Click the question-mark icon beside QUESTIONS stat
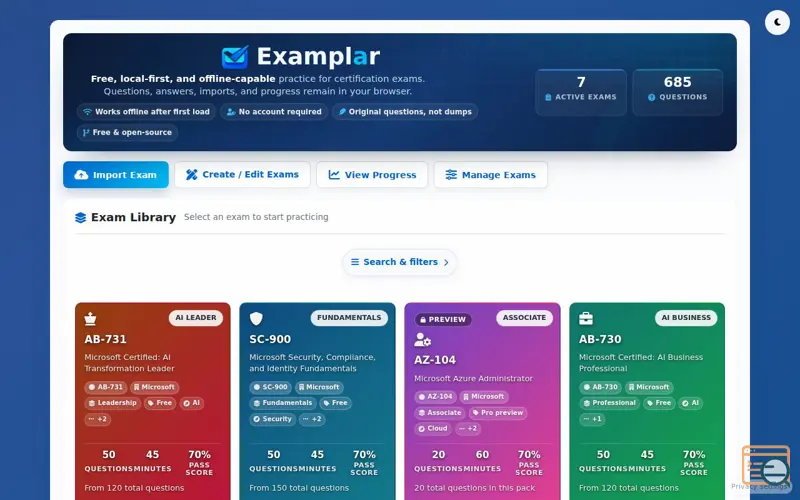This screenshot has height=500, width=800. [x=652, y=97]
